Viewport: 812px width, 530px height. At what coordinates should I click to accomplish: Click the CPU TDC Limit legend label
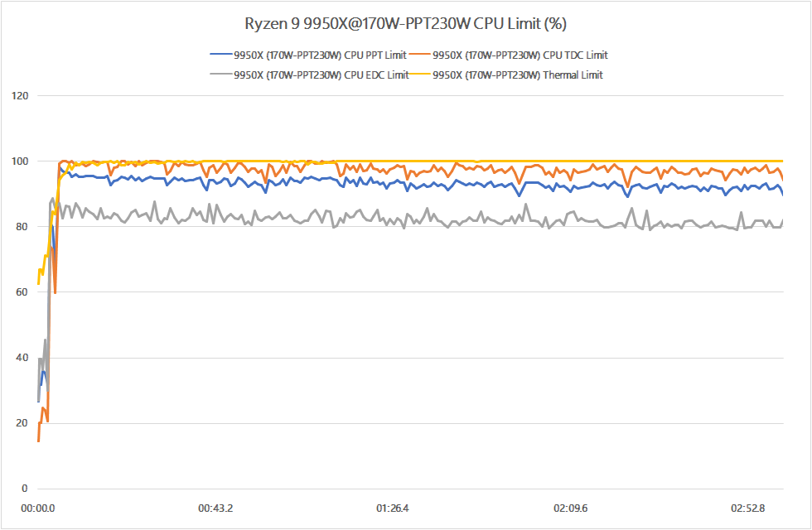520,55
